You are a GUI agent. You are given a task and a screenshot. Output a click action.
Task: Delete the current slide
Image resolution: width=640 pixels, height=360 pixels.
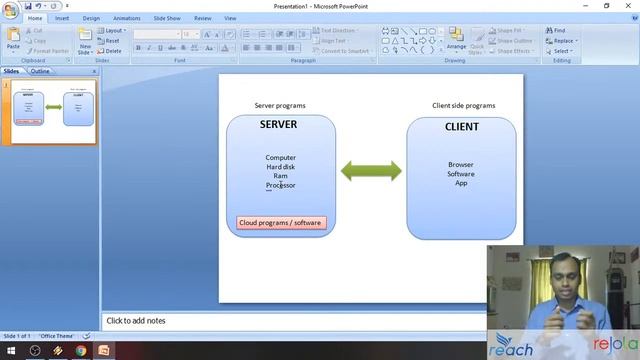point(109,51)
